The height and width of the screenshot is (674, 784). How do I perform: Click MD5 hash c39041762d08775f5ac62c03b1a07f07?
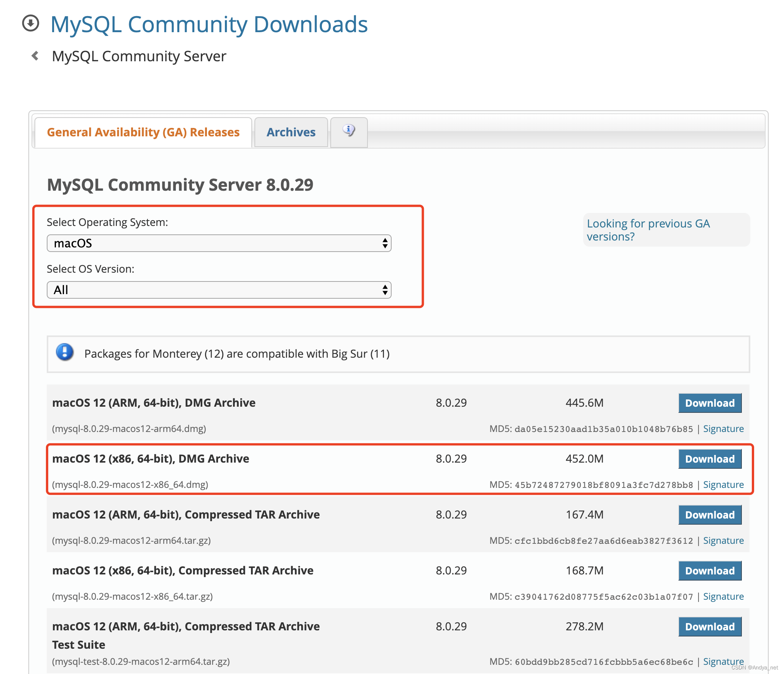tap(604, 597)
